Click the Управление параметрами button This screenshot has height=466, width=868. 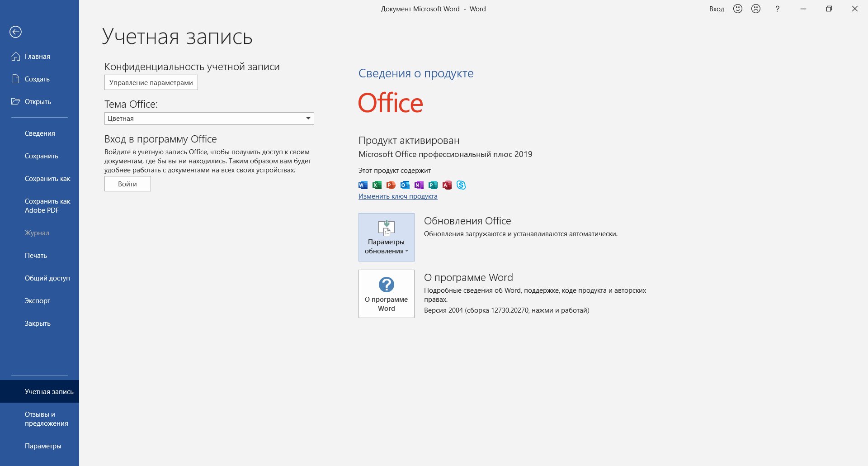coord(151,83)
